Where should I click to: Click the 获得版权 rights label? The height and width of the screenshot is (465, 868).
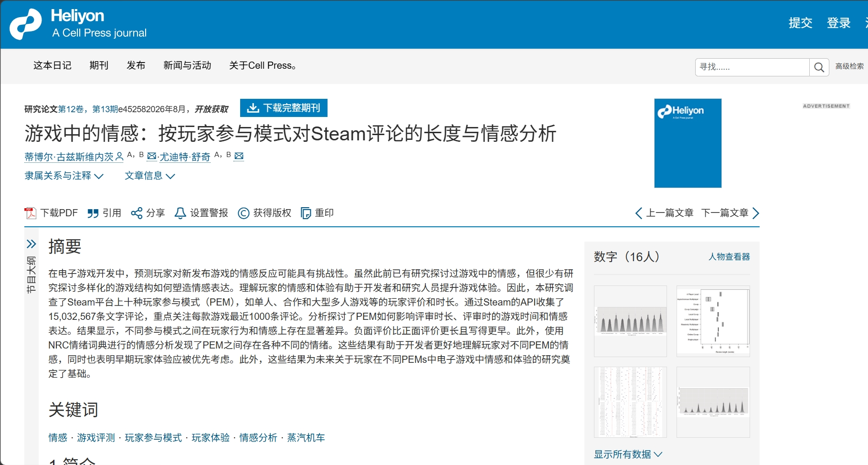(x=272, y=213)
